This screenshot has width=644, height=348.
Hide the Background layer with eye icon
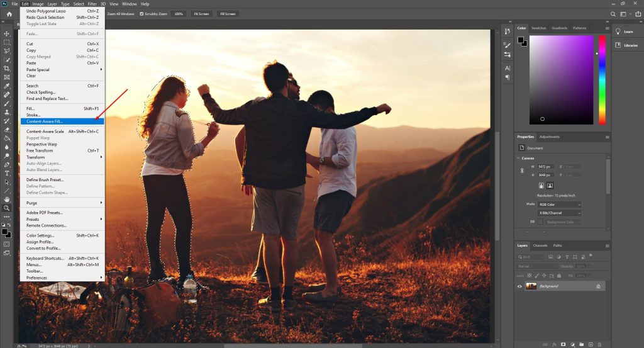click(x=519, y=286)
